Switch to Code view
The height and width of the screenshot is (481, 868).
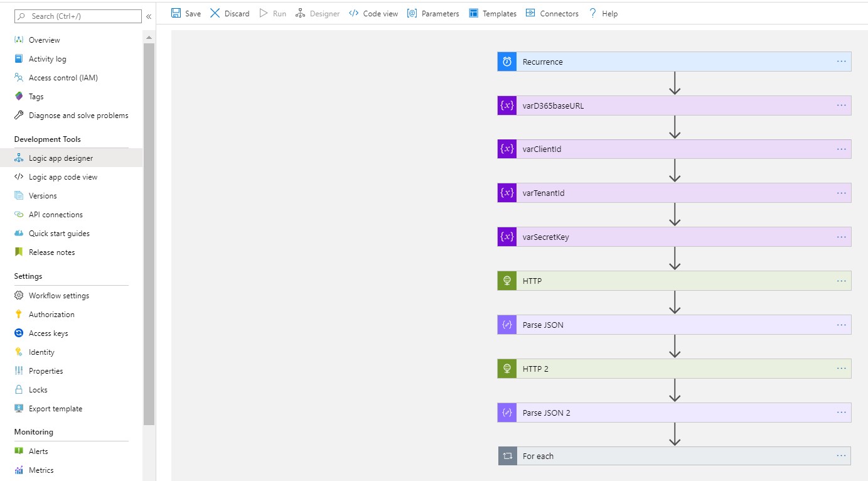coord(373,13)
